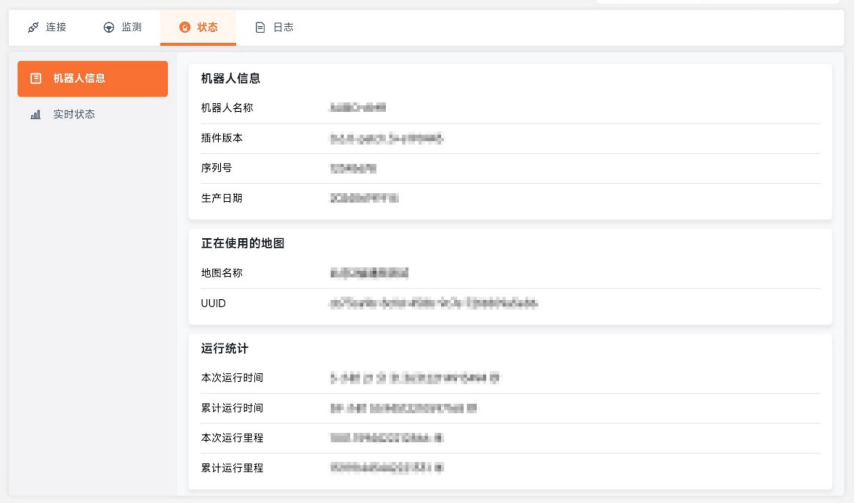Open the 连接 tab
The image size is (856, 504).
(x=56, y=27)
